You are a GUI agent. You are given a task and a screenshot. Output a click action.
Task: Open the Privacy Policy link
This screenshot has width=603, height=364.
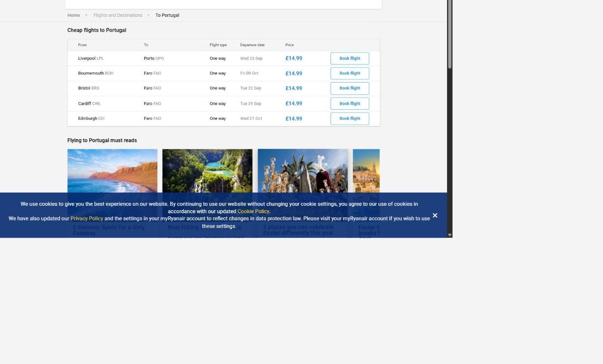pyautogui.click(x=87, y=219)
